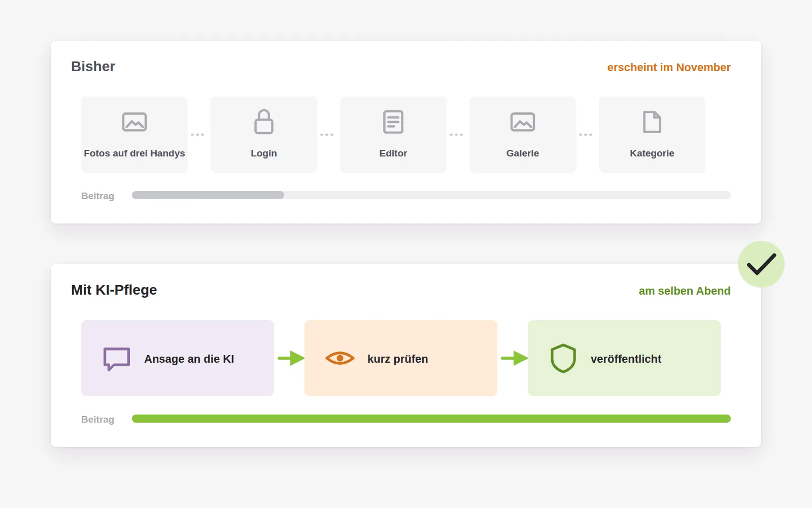
Task: Click the erscheint im November label
Action: coord(669,68)
